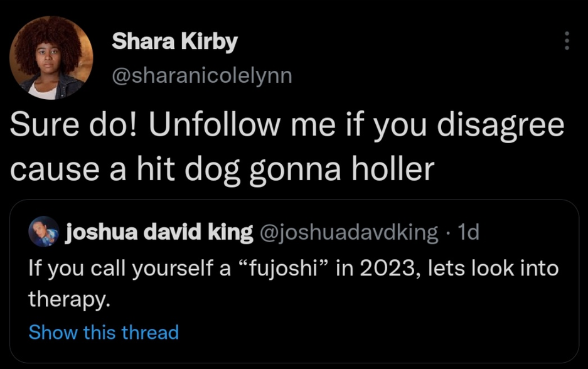588x369 pixels.
Task: Click the @sharanicolelynn handle
Action: coord(201,76)
